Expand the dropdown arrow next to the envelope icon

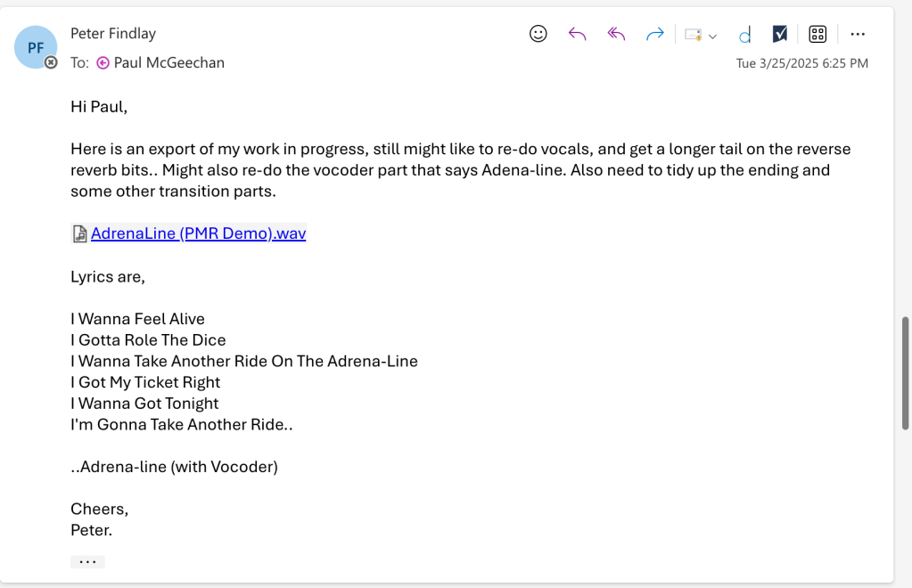[x=712, y=36]
